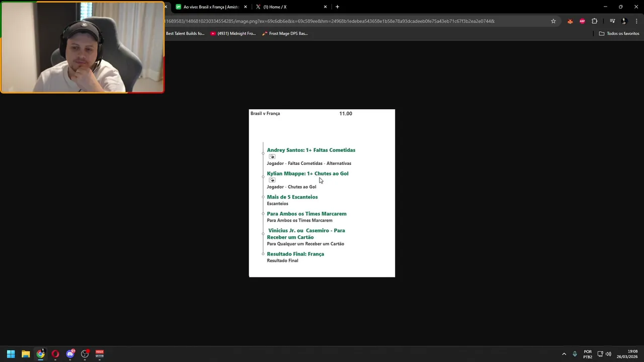Click the icon under Andrey Santos selection
The width and height of the screenshot is (644, 362).
coord(272,157)
